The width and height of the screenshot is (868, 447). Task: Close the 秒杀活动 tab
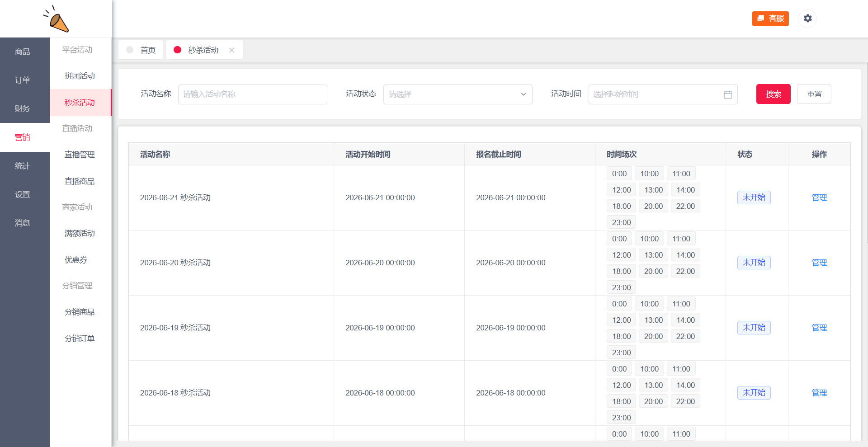point(231,50)
